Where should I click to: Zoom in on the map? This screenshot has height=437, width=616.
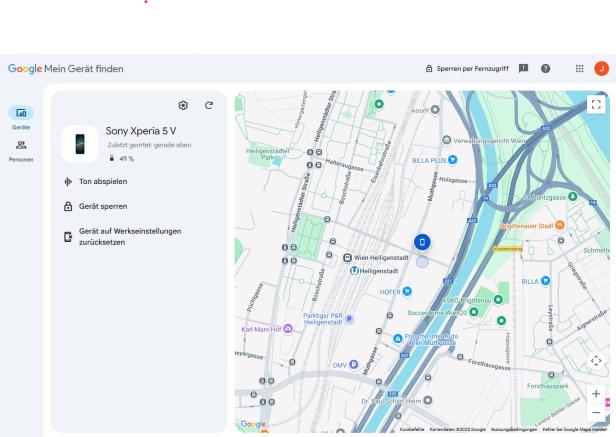click(596, 394)
